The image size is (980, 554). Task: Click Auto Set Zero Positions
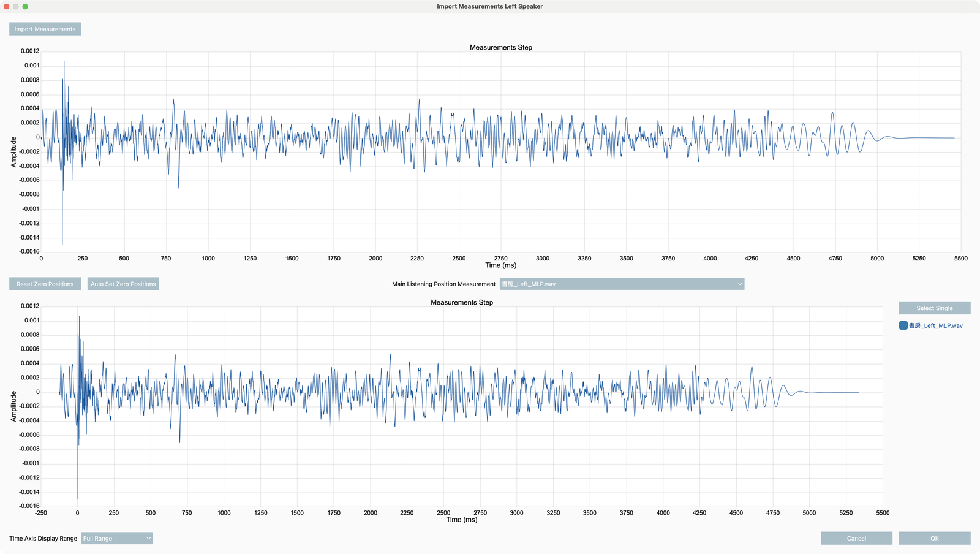[x=123, y=284]
